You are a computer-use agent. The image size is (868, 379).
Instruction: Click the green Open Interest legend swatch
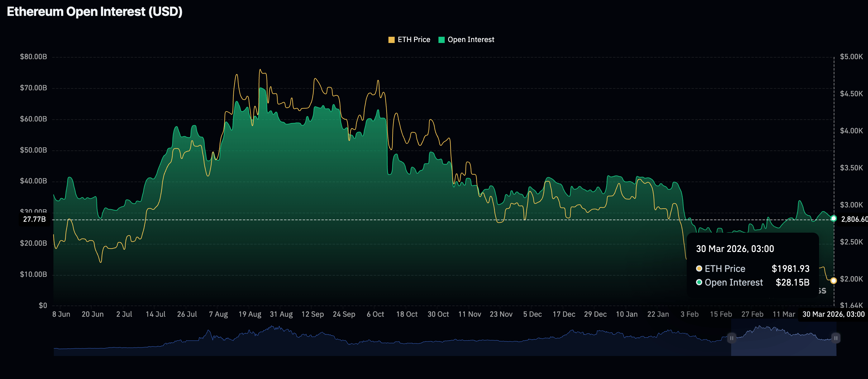pyautogui.click(x=441, y=40)
